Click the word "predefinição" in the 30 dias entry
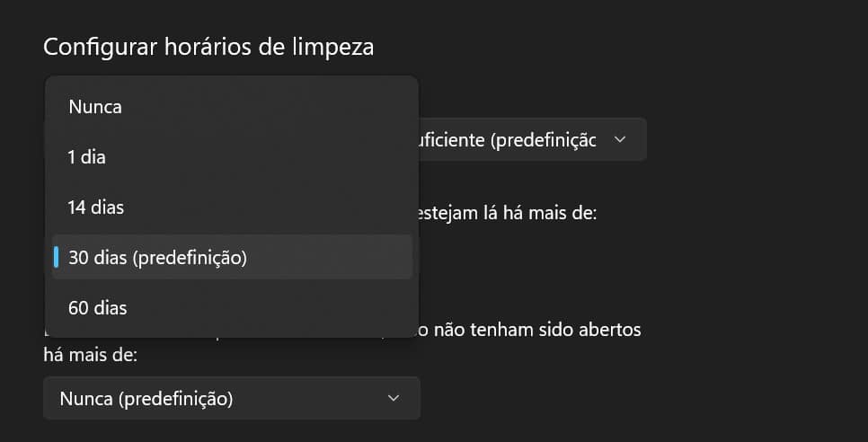 click(x=190, y=258)
